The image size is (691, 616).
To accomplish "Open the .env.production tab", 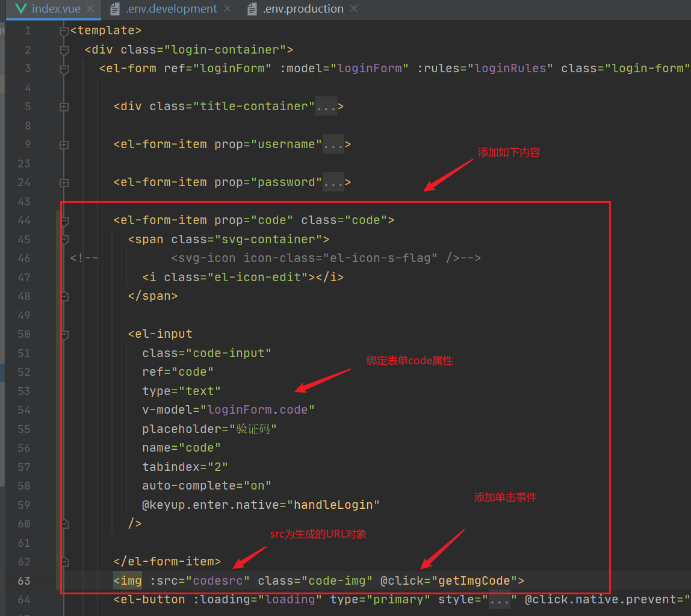I will (303, 9).
